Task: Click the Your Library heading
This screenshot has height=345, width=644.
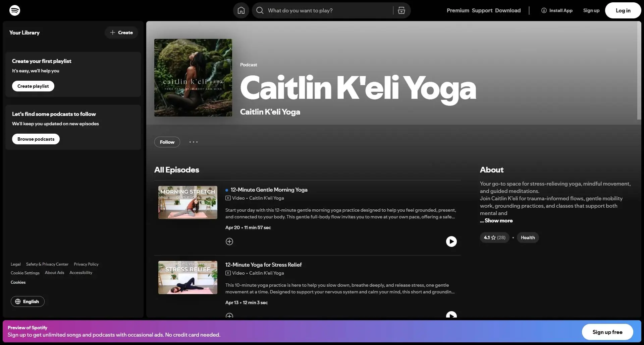Action: tap(24, 32)
